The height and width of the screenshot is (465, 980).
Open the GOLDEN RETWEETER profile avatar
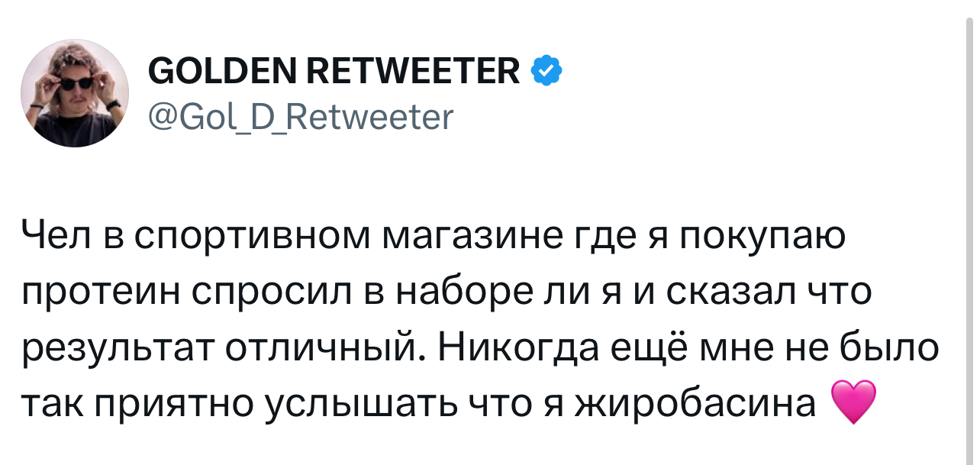coord(75,92)
